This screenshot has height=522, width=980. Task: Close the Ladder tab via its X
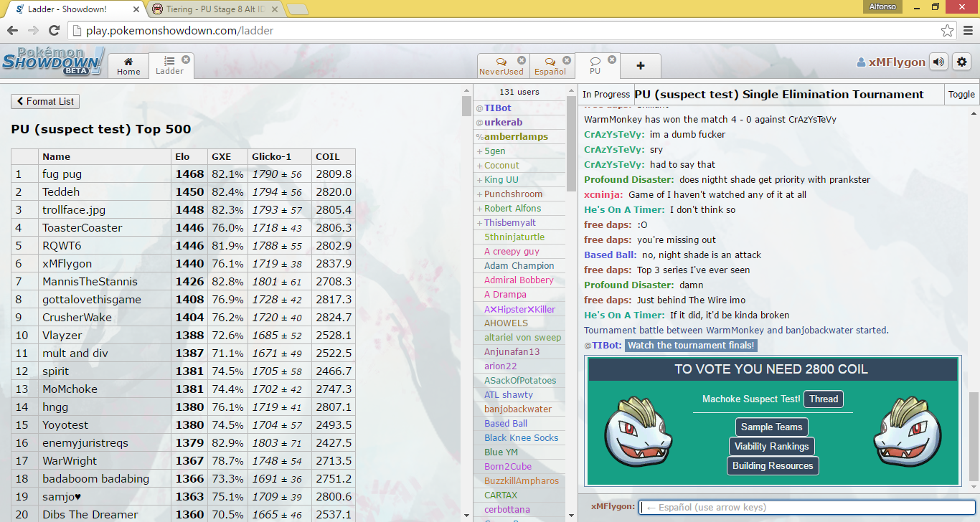(186, 60)
